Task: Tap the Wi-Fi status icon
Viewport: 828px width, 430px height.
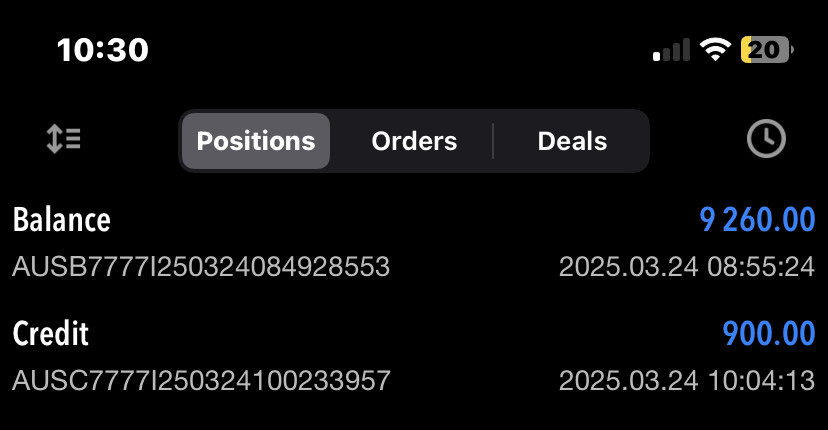Action: [715, 50]
